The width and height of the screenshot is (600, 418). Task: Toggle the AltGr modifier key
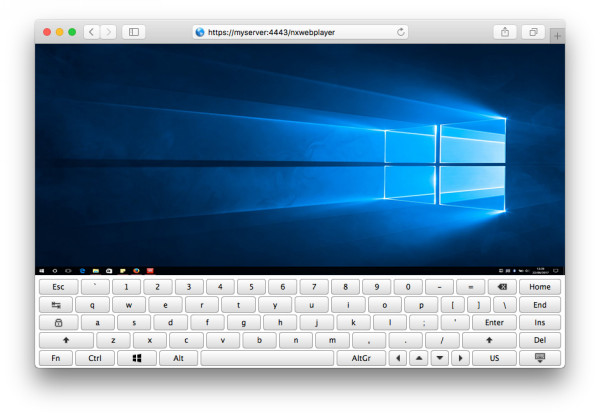tap(361, 358)
